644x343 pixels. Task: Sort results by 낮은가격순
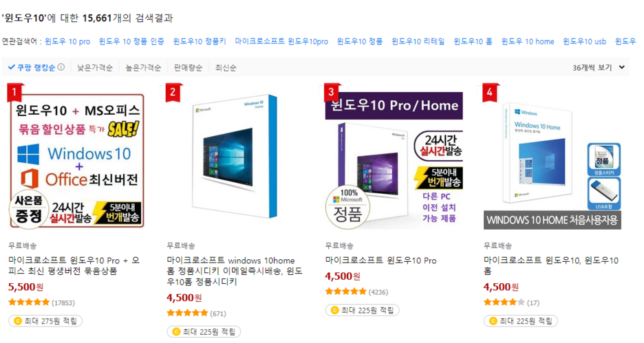pyautogui.click(x=95, y=67)
